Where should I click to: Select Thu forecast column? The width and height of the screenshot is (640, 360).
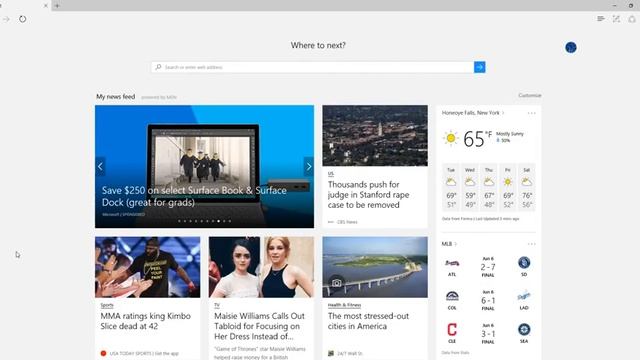(489, 187)
